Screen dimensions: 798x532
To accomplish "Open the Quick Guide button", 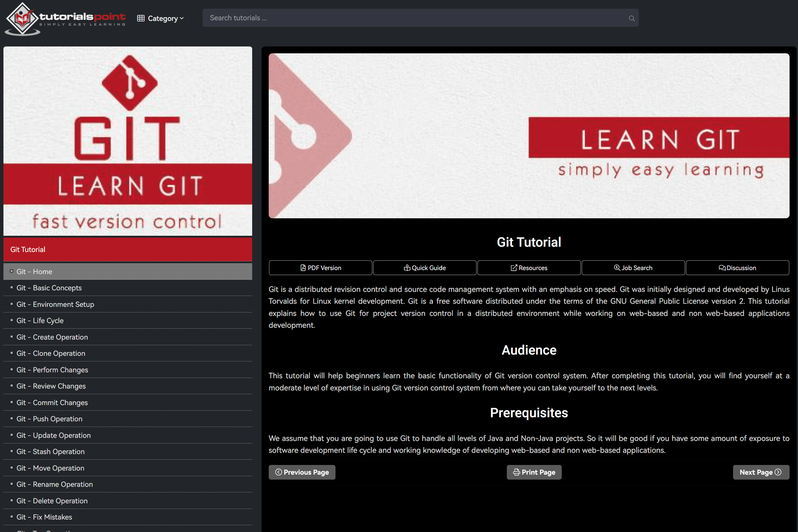I will 424,268.
